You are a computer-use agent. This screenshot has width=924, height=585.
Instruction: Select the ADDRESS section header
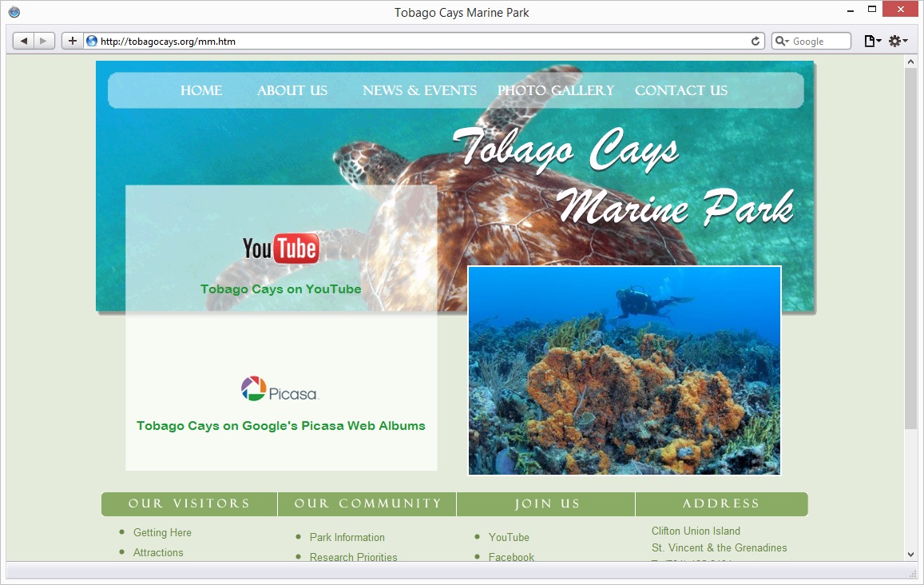pyautogui.click(x=721, y=503)
